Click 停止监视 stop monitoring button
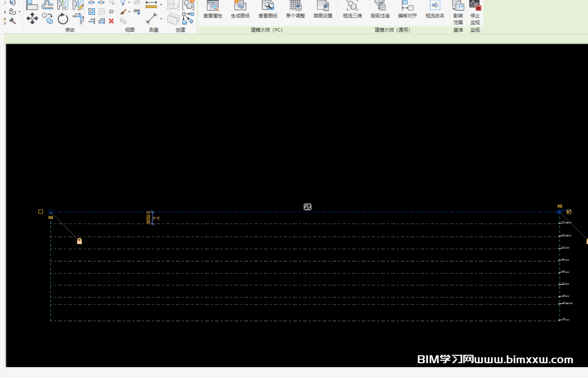This screenshot has height=378, width=588. tap(475, 13)
